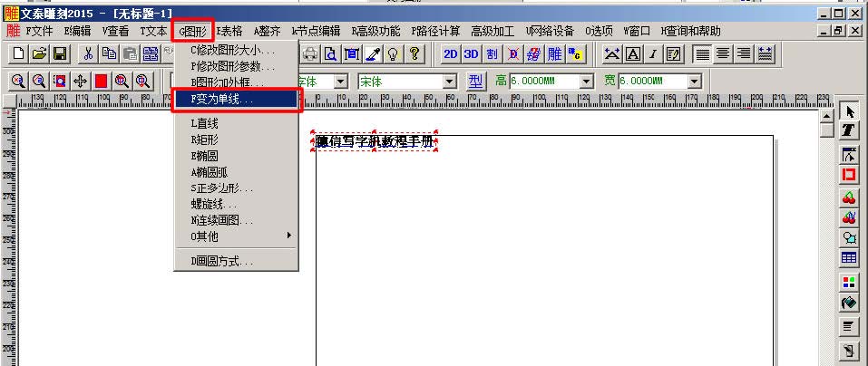Click the red square color swatch in zoom toolbar
This screenshot has height=366, width=868.
tap(102, 82)
